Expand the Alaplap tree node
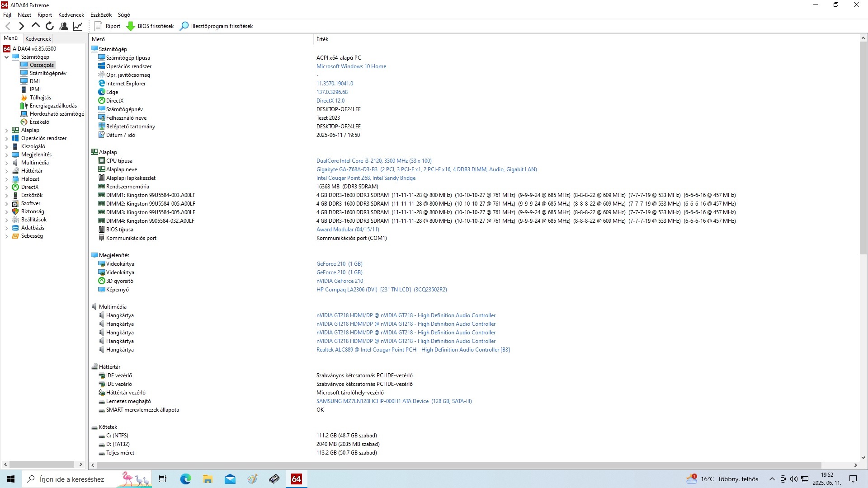This screenshot has height=488, width=868. [x=6, y=130]
